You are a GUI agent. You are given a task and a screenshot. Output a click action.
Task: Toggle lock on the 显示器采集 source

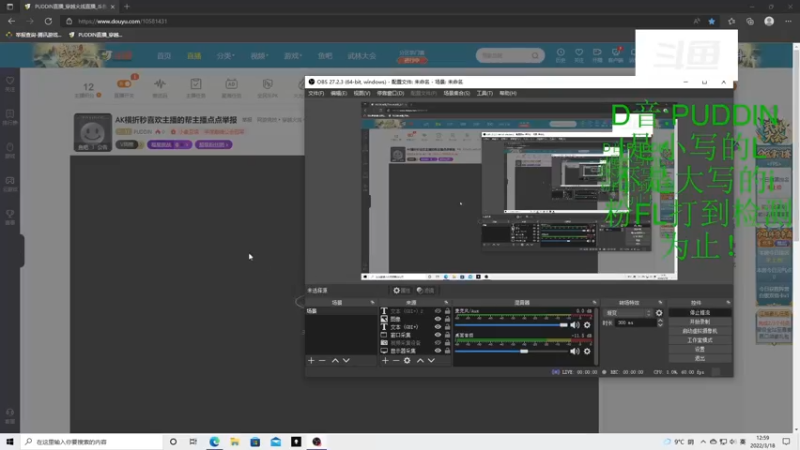(x=447, y=351)
